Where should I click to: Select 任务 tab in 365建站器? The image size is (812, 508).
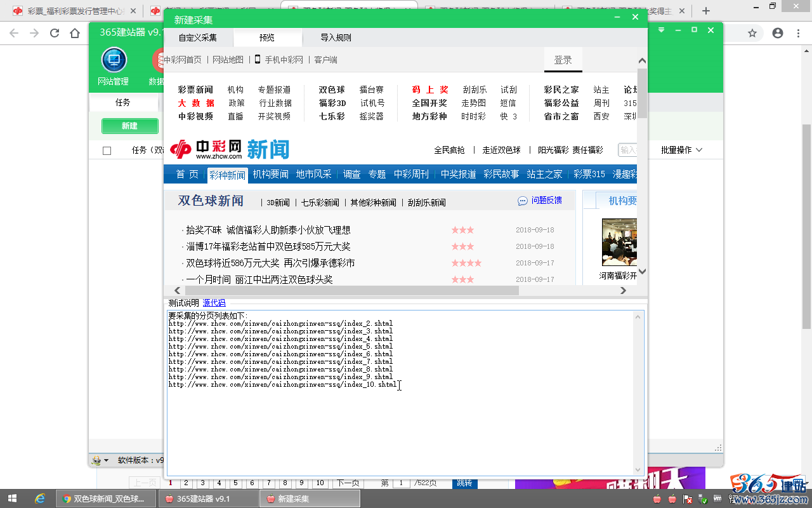123,102
